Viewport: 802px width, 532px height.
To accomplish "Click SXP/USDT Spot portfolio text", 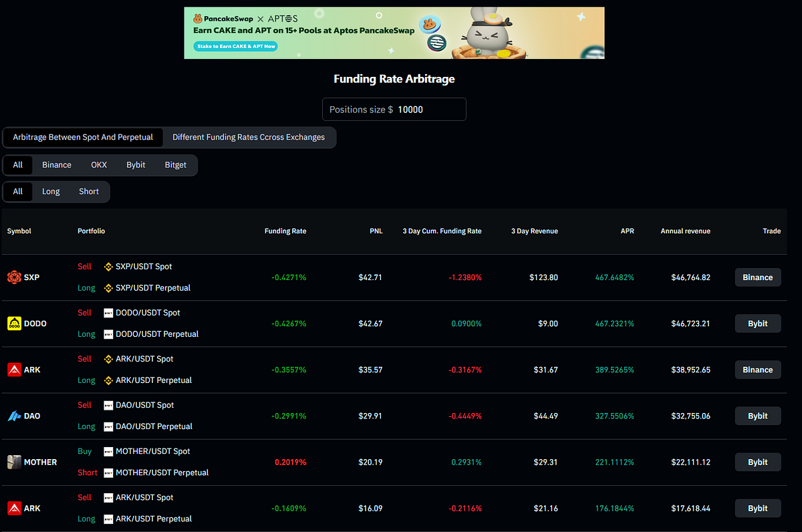I will click(144, 267).
